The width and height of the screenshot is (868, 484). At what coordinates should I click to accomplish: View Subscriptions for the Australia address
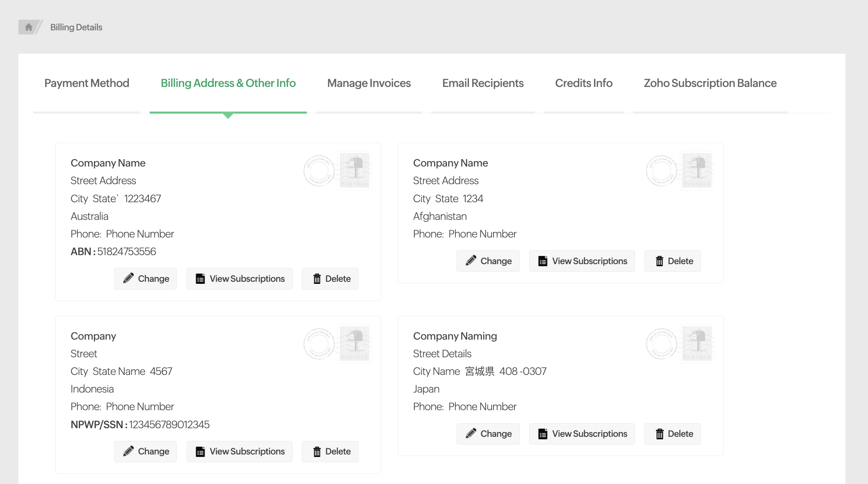tap(240, 279)
